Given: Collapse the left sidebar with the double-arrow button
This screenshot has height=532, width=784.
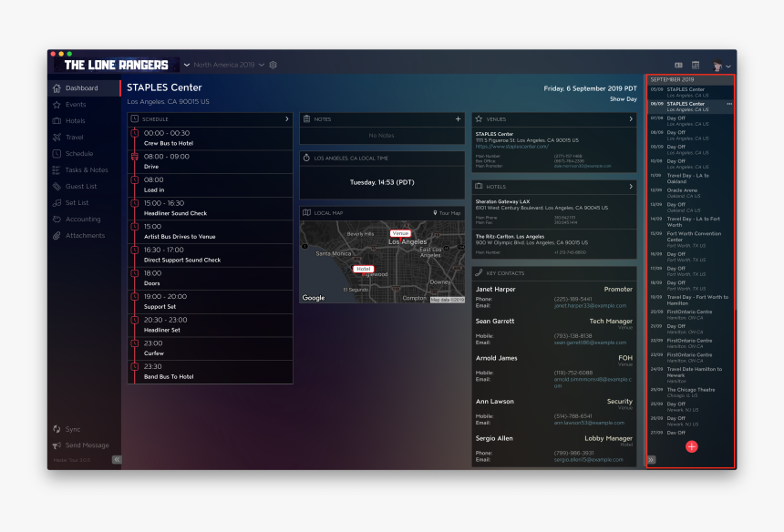Looking at the screenshot, I should [x=117, y=459].
